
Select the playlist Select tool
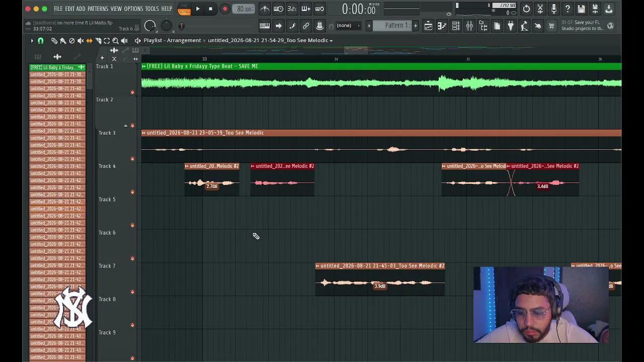pos(107,41)
